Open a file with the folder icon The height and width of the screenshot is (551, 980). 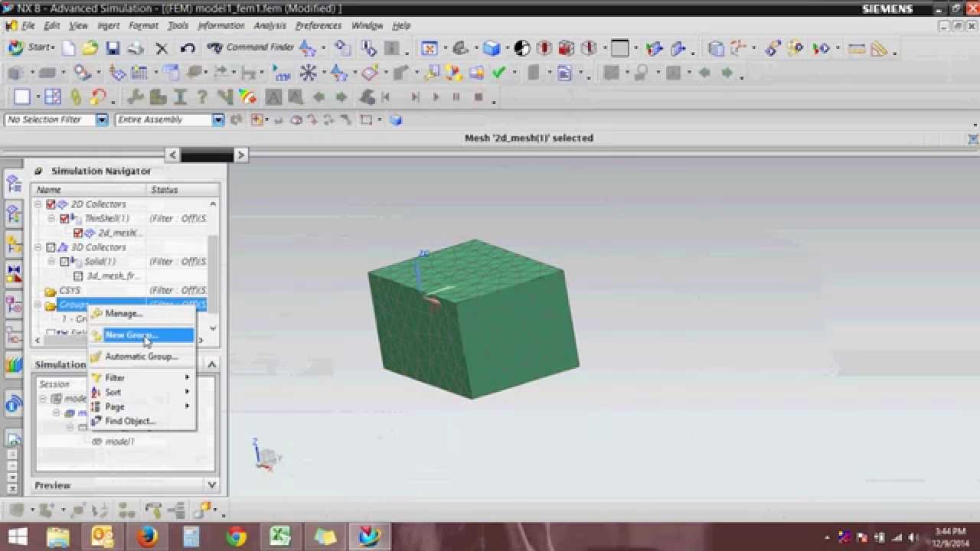pyautogui.click(x=90, y=48)
